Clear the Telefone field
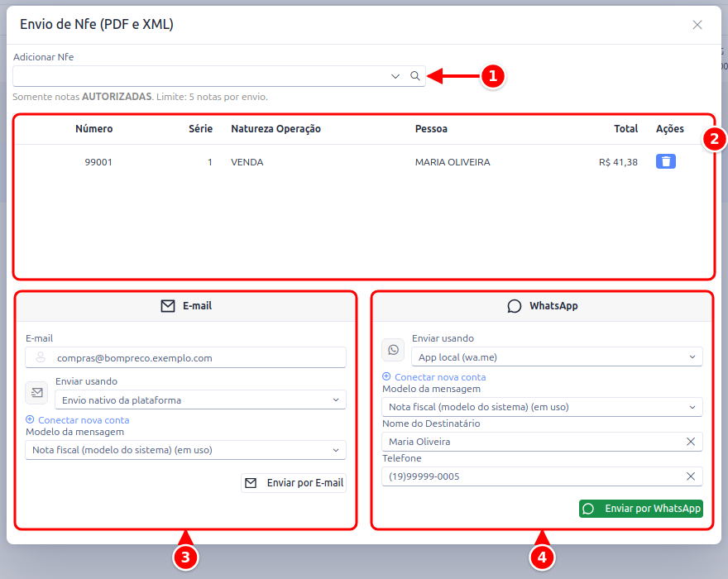Image resolution: width=728 pixels, height=579 pixels. [691, 476]
